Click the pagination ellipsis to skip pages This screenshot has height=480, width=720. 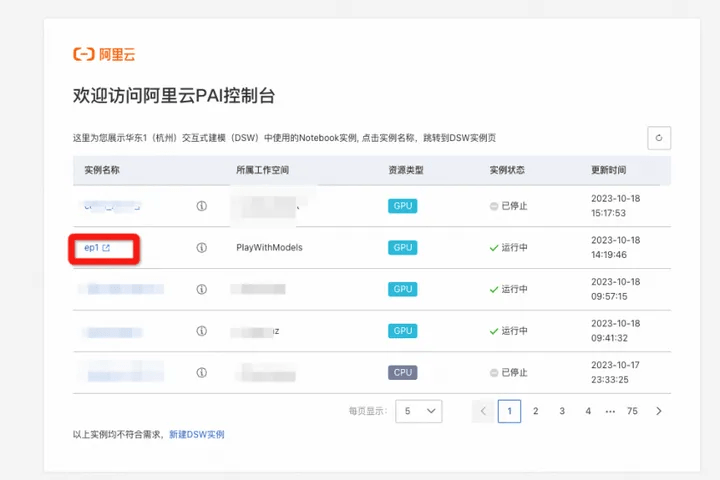[610, 412]
